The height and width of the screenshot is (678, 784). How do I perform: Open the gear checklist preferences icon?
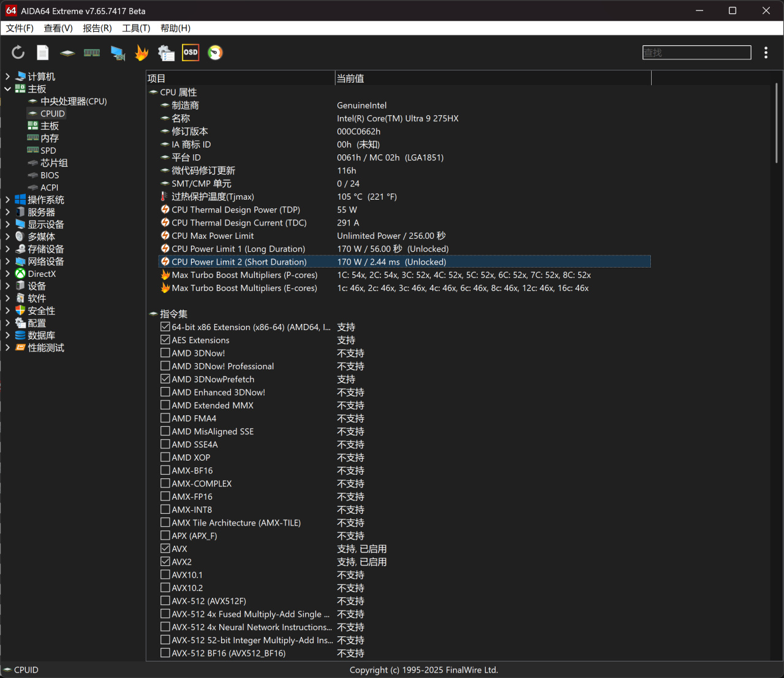pos(166,53)
